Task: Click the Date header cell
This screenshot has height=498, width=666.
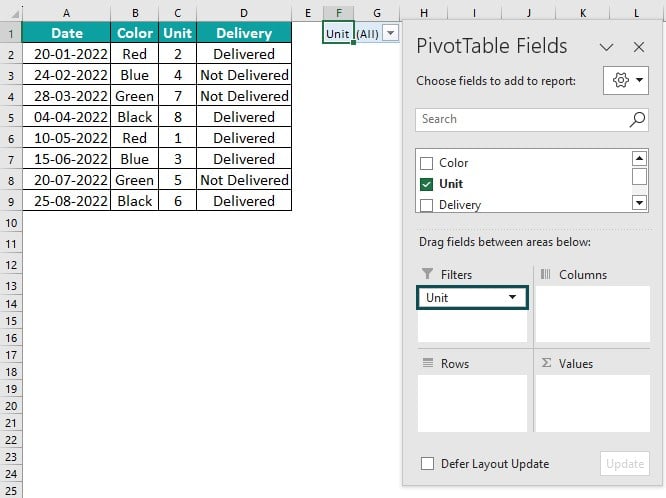Action: click(x=66, y=33)
